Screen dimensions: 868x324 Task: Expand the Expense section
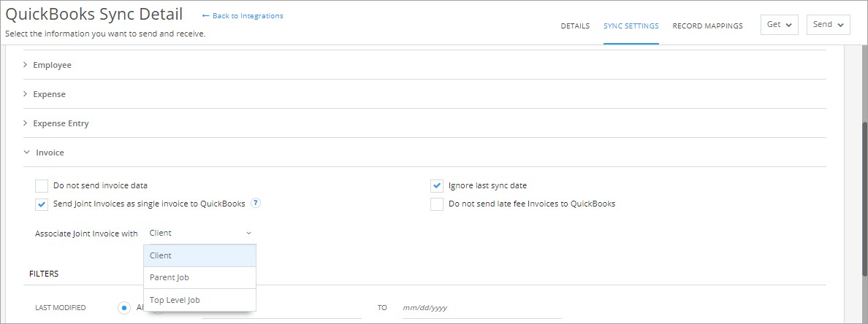[424, 94]
